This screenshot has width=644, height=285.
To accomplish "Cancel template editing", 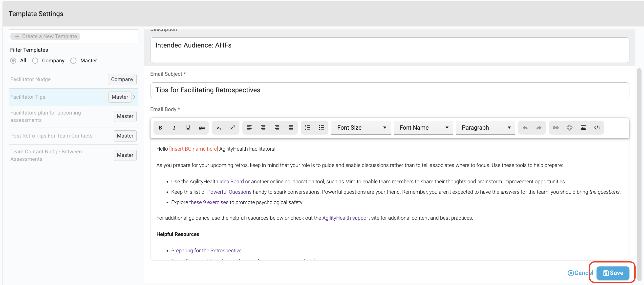I will pyautogui.click(x=580, y=273).
